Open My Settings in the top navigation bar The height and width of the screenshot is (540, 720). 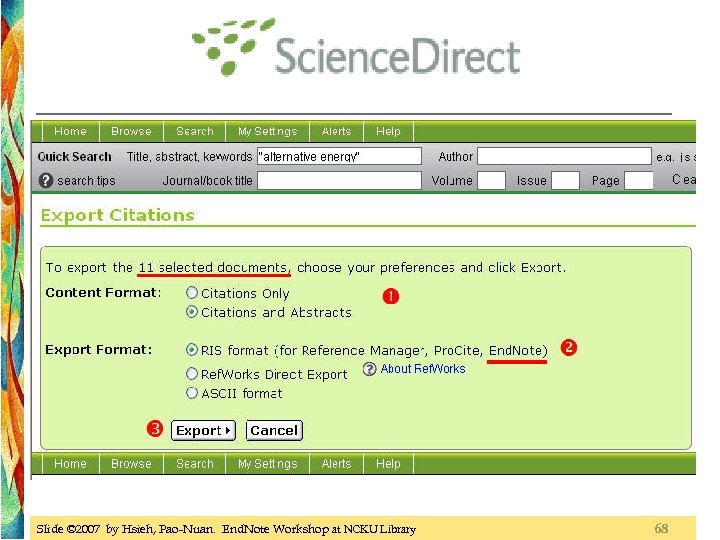coord(268,131)
